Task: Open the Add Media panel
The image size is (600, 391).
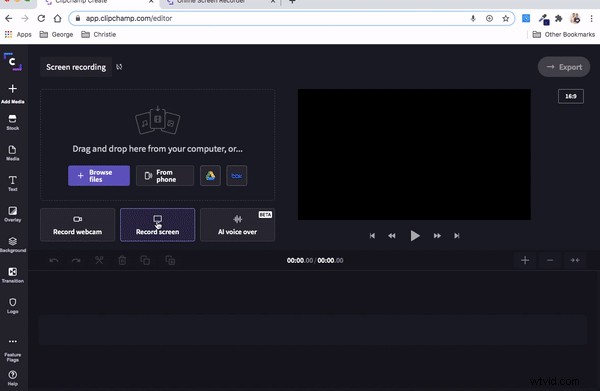Action: point(13,94)
